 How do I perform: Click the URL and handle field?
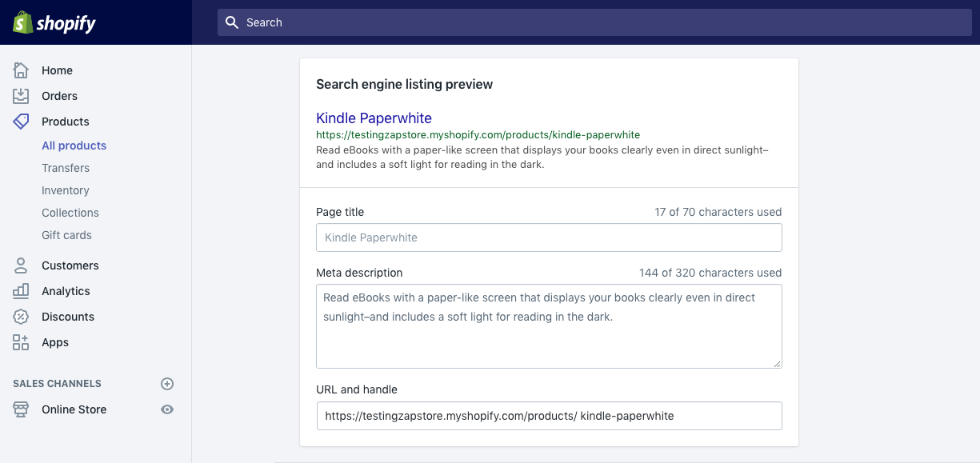pos(549,416)
